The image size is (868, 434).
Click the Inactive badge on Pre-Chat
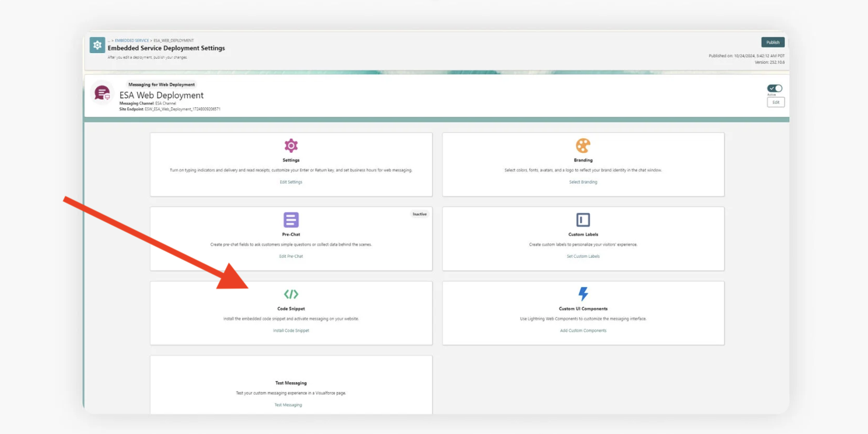point(419,214)
